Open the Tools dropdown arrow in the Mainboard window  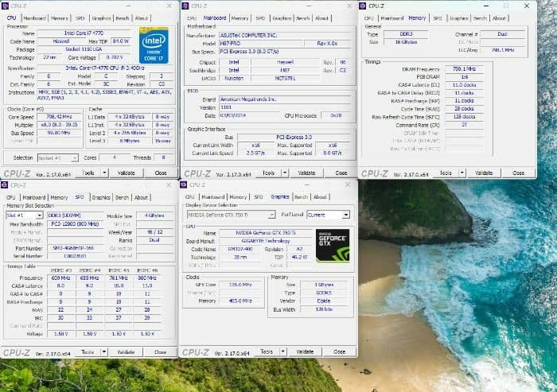285,173
